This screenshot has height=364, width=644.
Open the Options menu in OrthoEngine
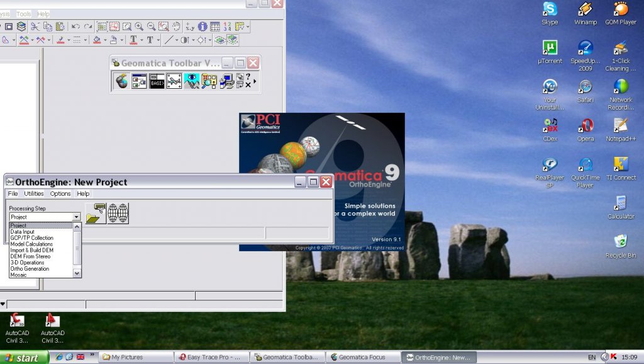pos(60,194)
